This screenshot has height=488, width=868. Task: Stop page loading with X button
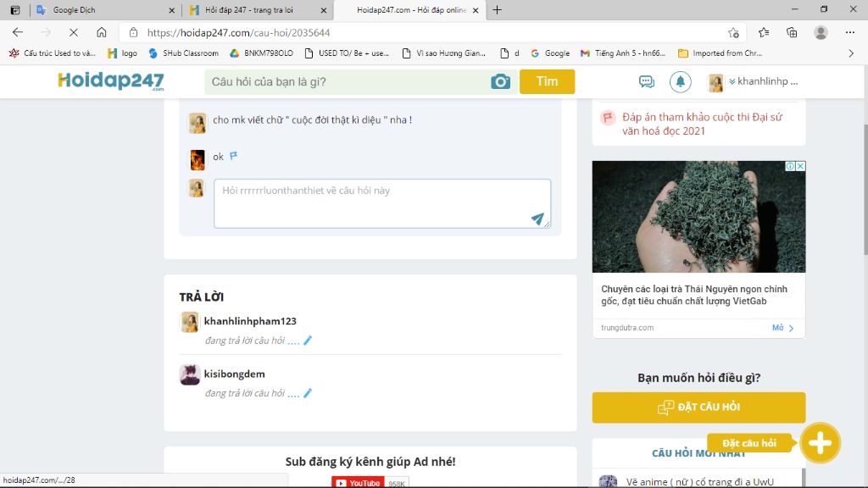pyautogui.click(x=73, y=33)
